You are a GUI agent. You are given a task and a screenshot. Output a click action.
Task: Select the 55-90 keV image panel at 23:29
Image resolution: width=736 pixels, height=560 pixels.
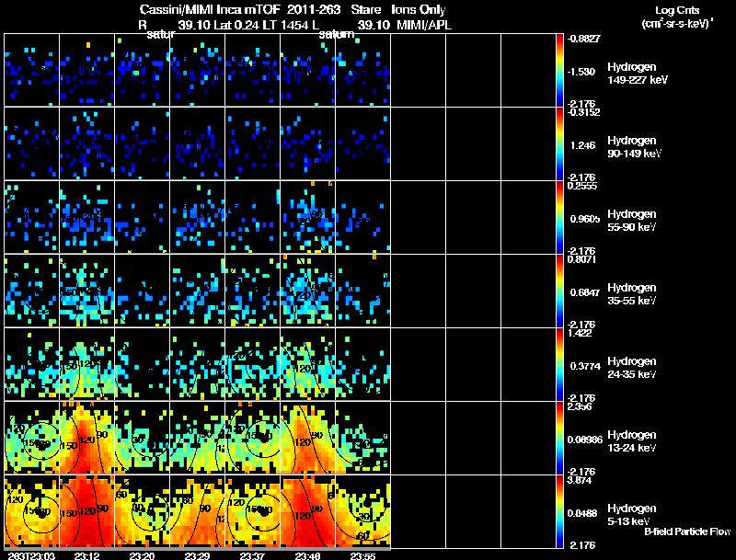(x=197, y=217)
